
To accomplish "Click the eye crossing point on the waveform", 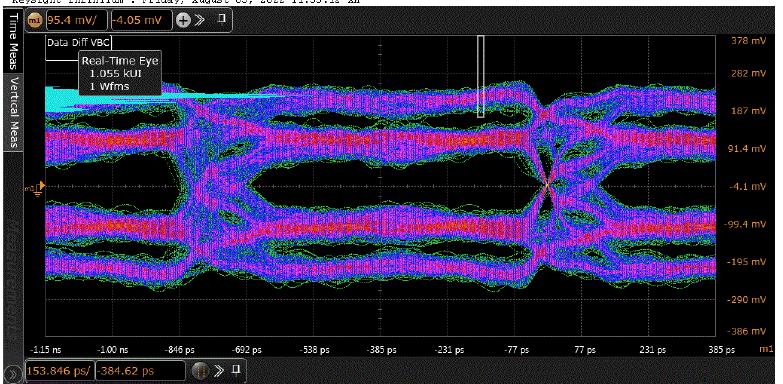I will coord(547,185).
